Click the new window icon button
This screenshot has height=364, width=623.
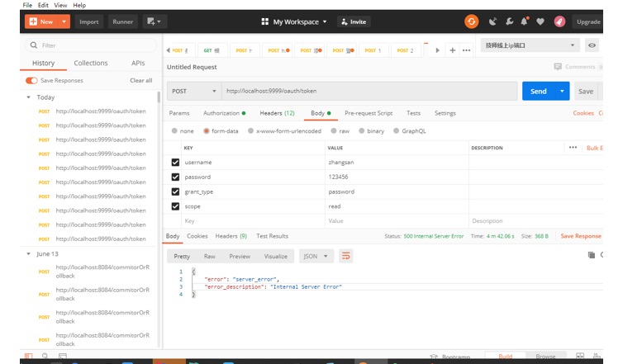[x=154, y=21]
